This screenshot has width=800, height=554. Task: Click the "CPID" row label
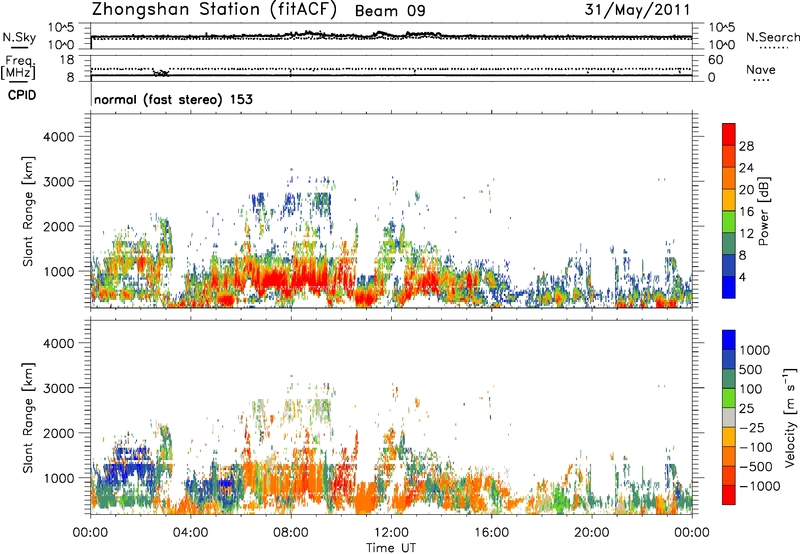[22, 95]
